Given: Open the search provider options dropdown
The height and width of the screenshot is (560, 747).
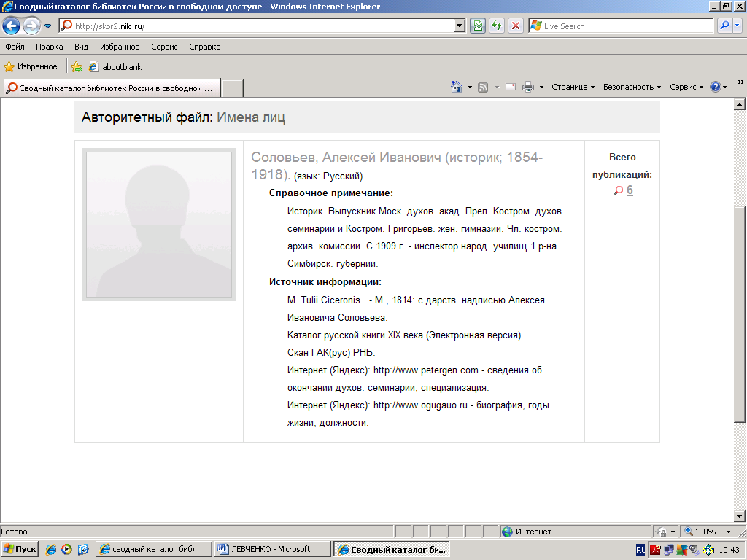Looking at the screenshot, I should tap(738, 26).
